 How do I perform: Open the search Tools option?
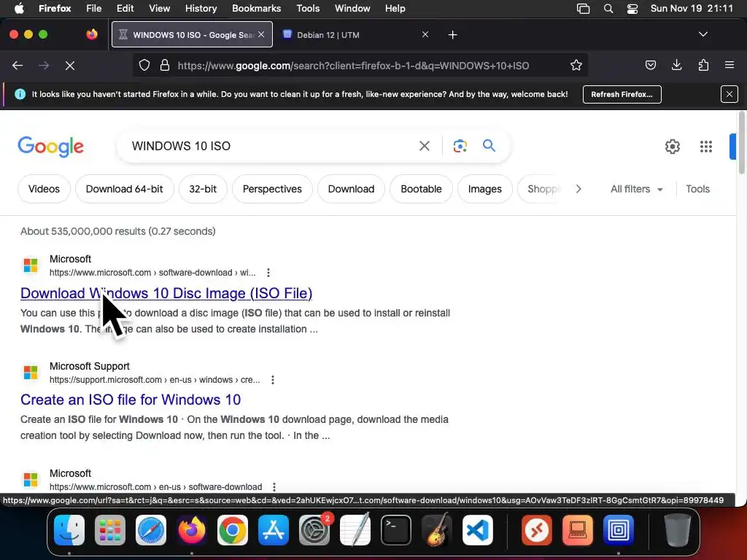click(697, 189)
